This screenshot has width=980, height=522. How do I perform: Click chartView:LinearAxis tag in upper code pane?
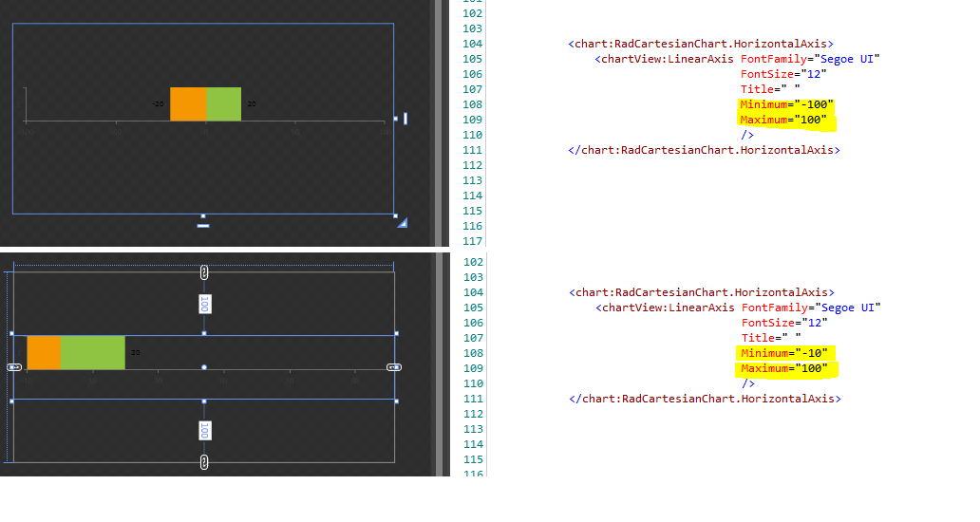[x=665, y=59]
